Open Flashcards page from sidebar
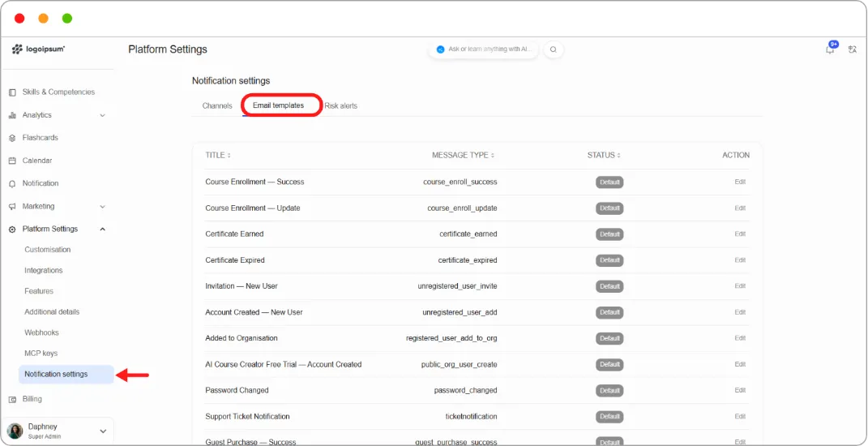The image size is (868, 446). [40, 138]
